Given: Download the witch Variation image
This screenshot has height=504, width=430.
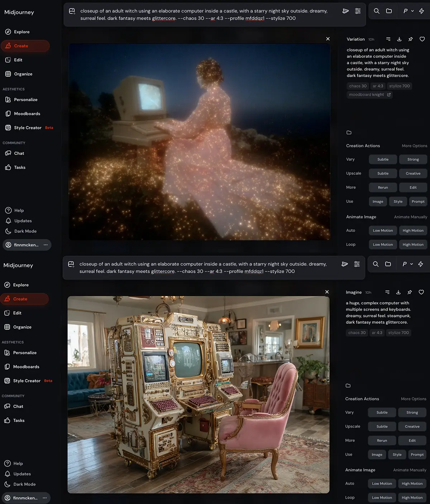Looking at the screenshot, I should click(399, 39).
